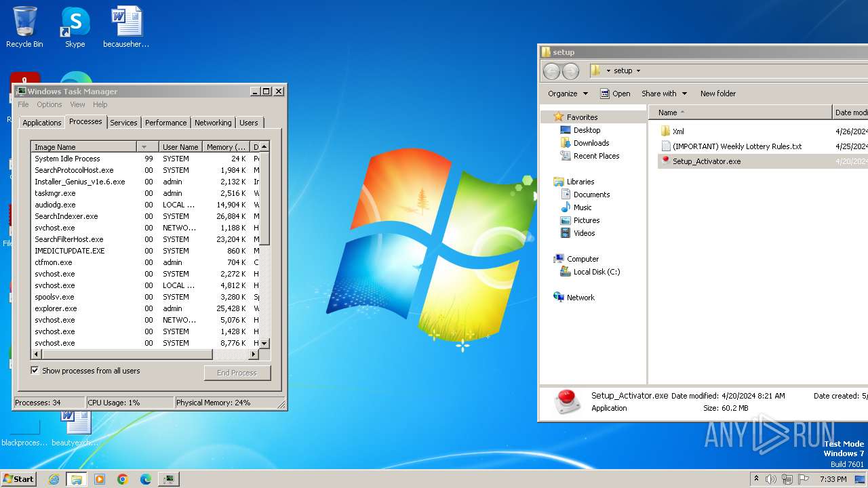
Task: Open Task Manager Options menu
Action: 50,104
